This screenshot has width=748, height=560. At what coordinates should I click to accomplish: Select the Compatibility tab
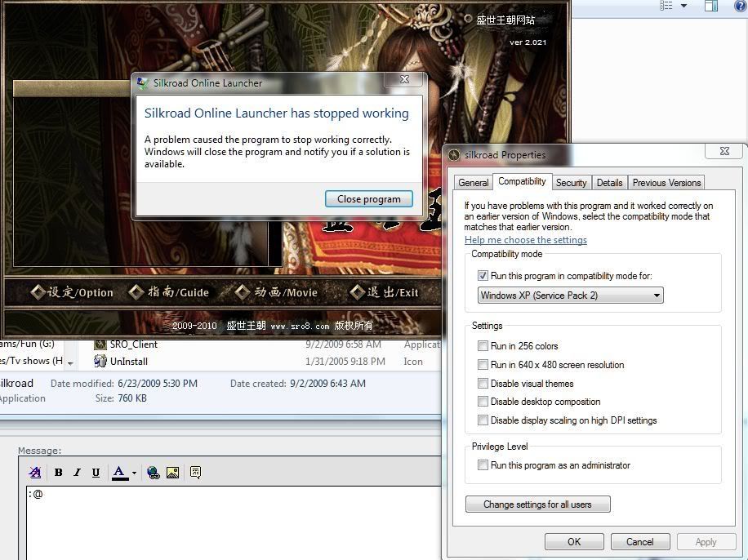[x=522, y=181]
